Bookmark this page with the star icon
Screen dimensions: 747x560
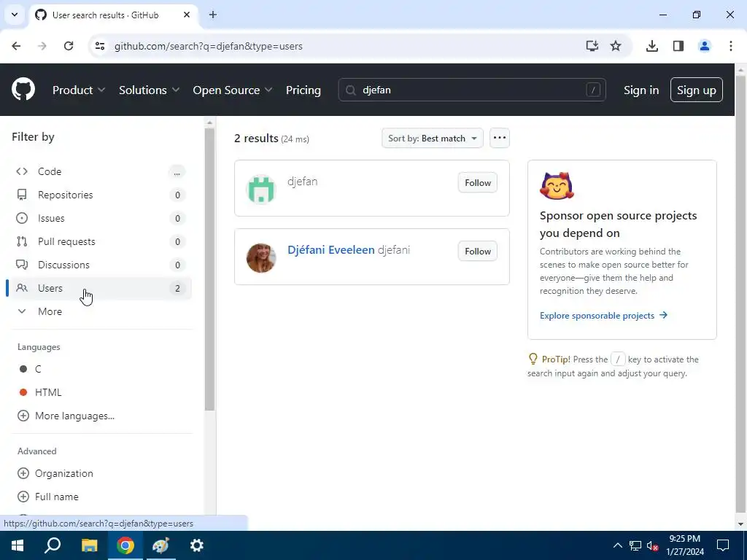click(616, 46)
